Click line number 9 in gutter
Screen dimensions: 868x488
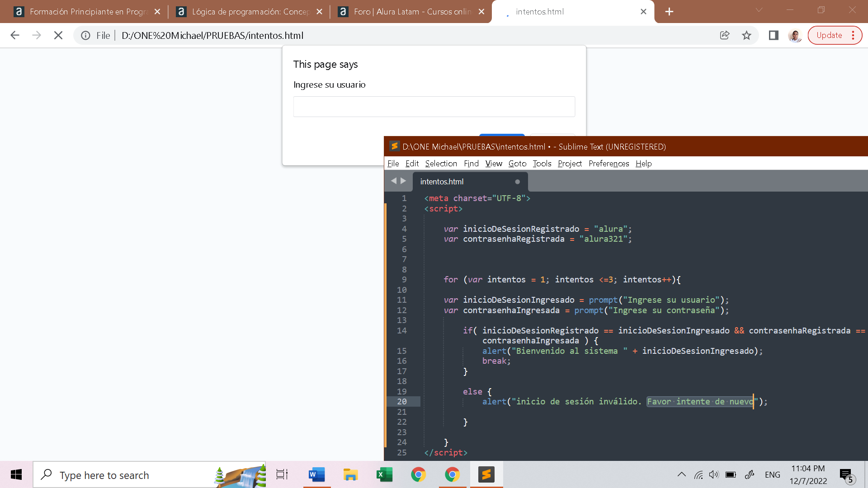tap(404, 280)
